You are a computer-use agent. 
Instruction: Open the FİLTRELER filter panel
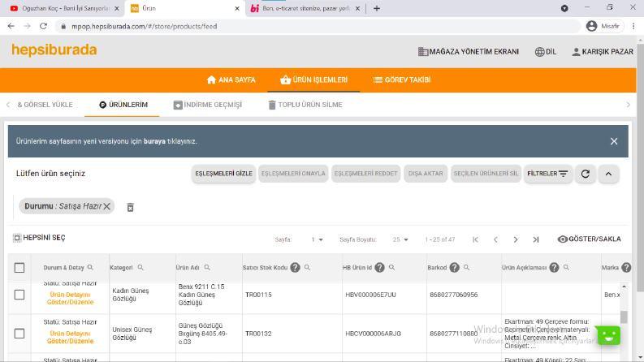coord(548,174)
